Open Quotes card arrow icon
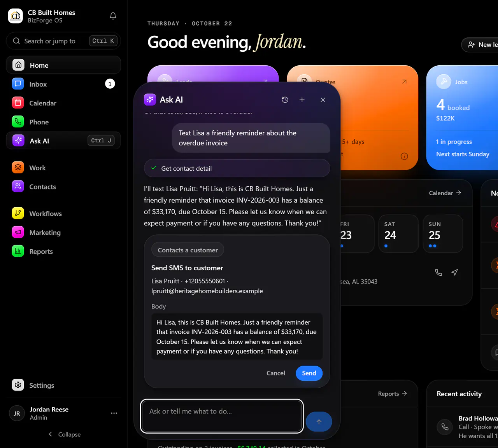 point(404,82)
